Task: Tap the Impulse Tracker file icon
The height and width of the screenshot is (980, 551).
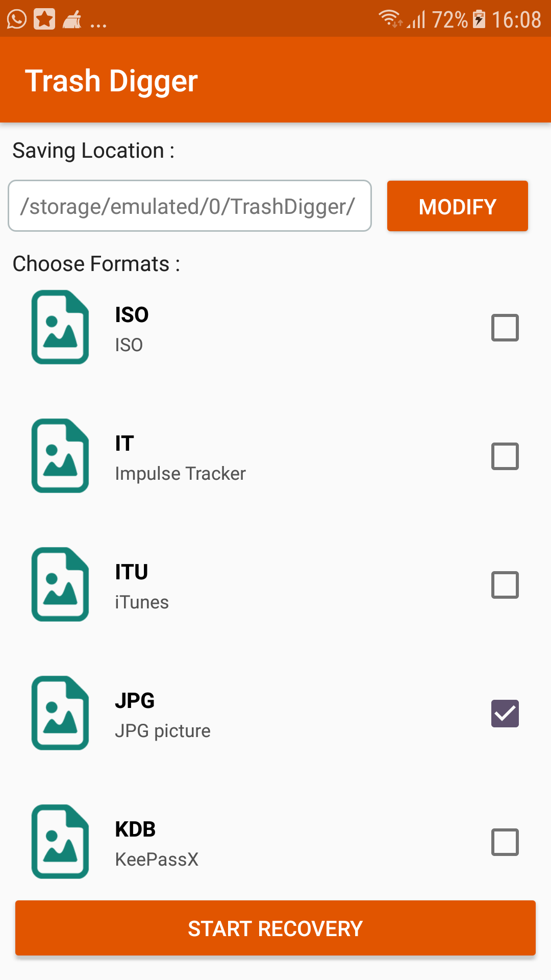Action: point(60,456)
